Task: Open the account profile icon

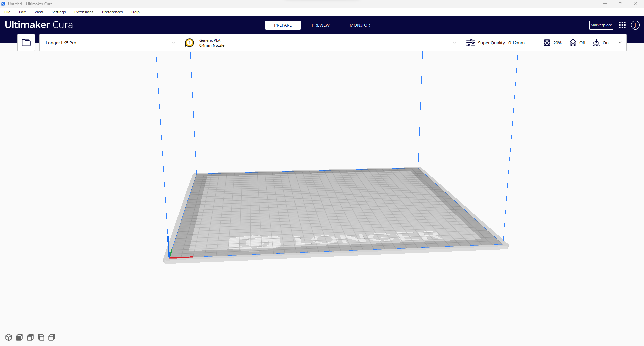Action: click(635, 25)
